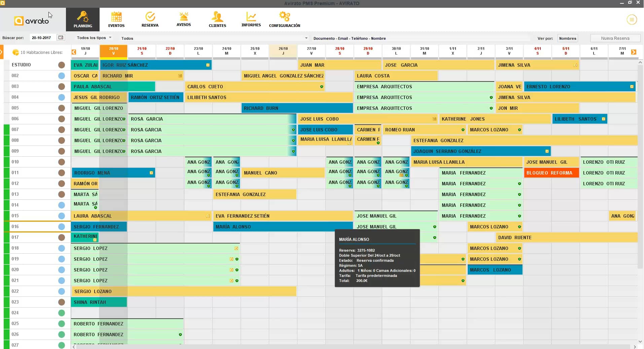Select the LAURA COSTA booking
644x349 pixels.
pos(396,76)
